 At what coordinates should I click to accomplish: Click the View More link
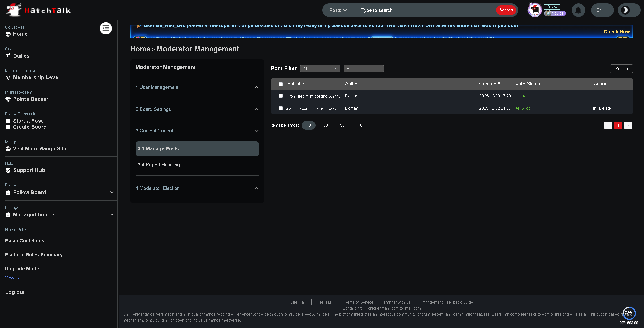(14, 278)
